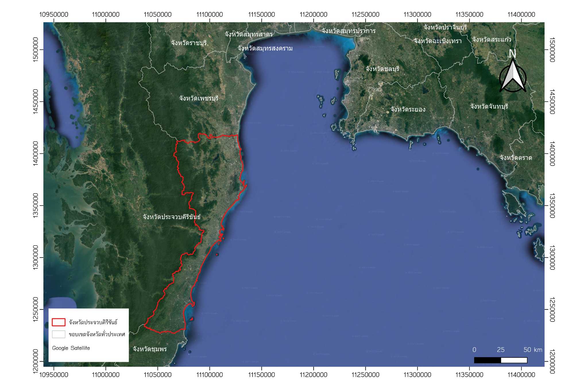This screenshot has width=588, height=389.
Task: Click bottom axis coordinate '11150000'
Action: 262,375
